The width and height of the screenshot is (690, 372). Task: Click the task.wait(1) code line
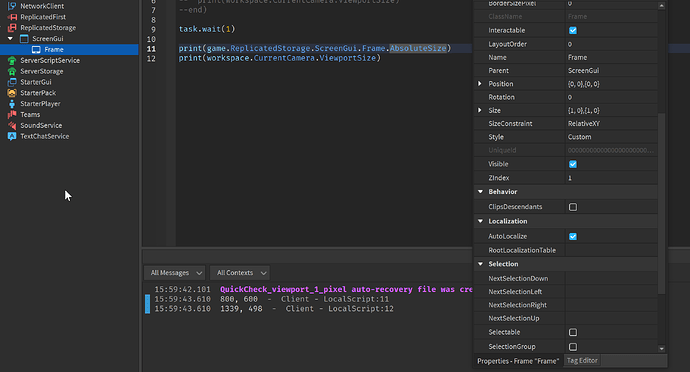pos(207,29)
